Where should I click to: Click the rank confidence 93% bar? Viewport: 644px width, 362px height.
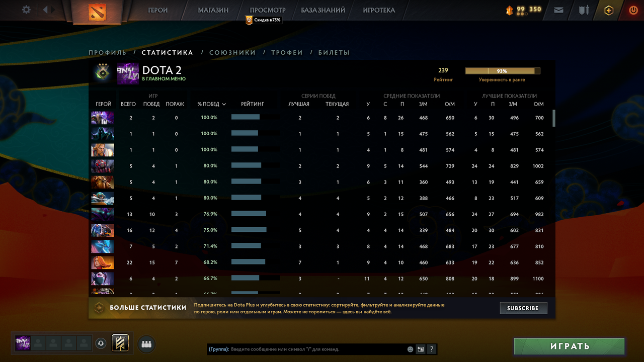(503, 71)
